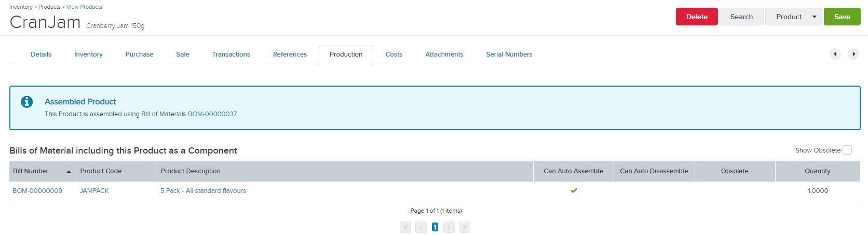Click the Assembled Product info icon
The width and height of the screenshot is (868, 235).
tap(27, 102)
